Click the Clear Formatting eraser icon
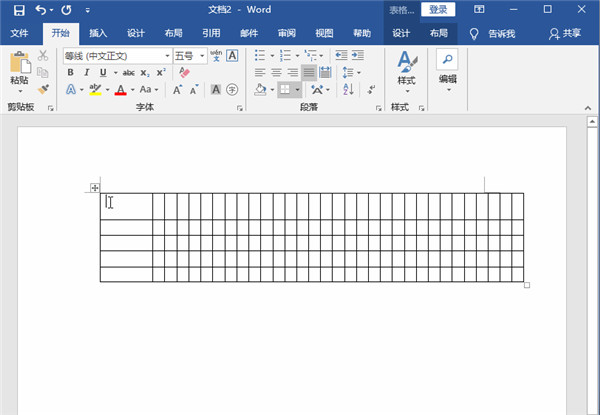 tap(183, 73)
